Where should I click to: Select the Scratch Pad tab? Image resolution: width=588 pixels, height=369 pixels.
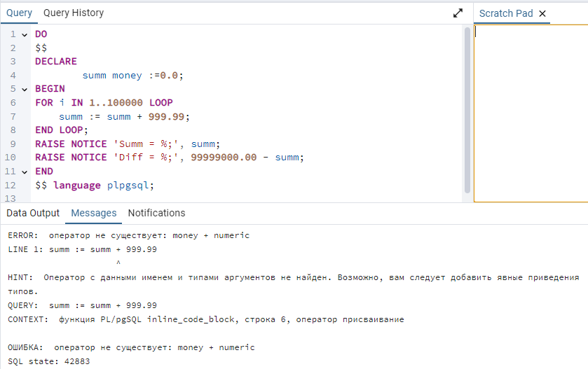pyautogui.click(x=506, y=13)
